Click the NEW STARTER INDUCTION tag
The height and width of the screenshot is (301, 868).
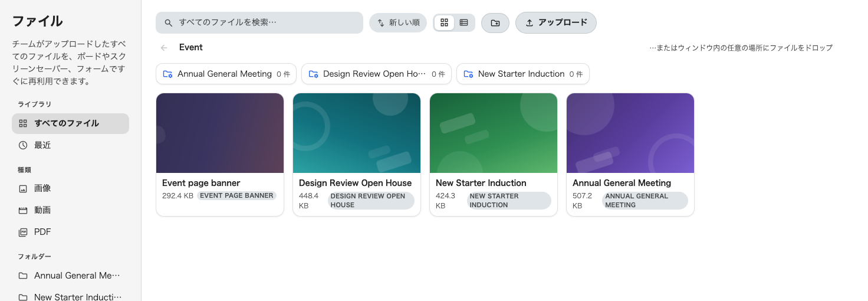click(509, 201)
